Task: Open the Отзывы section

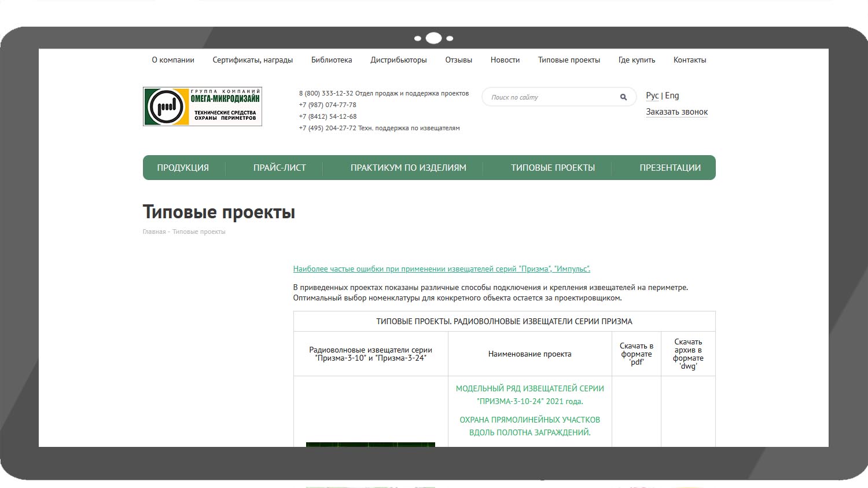Action: click(x=458, y=60)
